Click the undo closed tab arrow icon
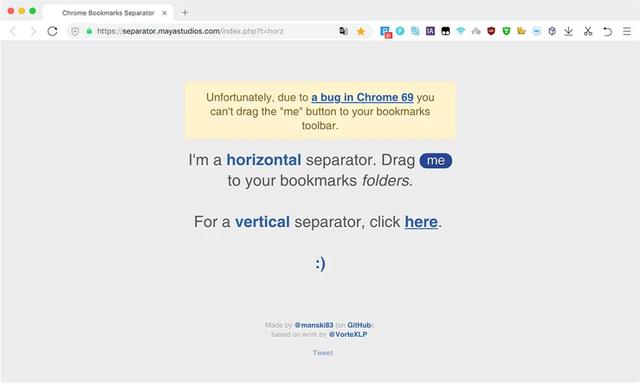This screenshot has height=383, width=640. coord(607,31)
